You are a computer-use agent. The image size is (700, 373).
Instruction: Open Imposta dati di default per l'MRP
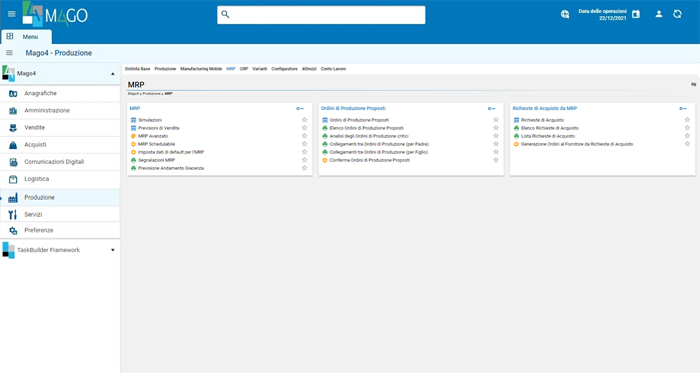pos(171,152)
